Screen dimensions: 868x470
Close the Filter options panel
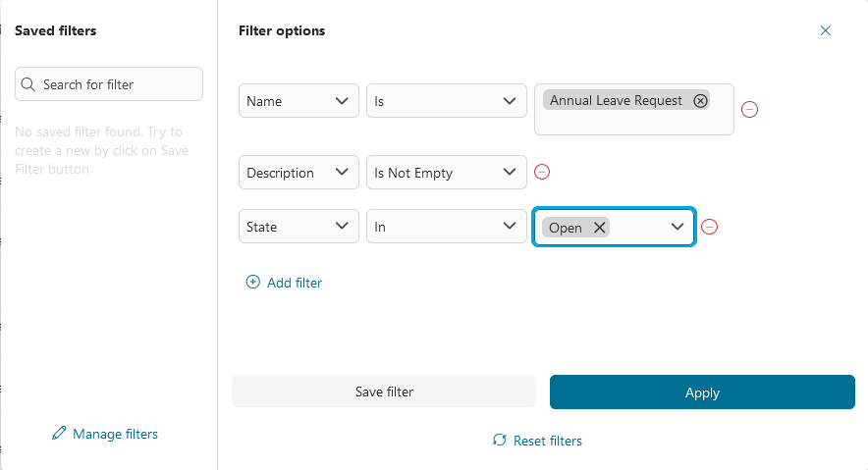tap(826, 30)
